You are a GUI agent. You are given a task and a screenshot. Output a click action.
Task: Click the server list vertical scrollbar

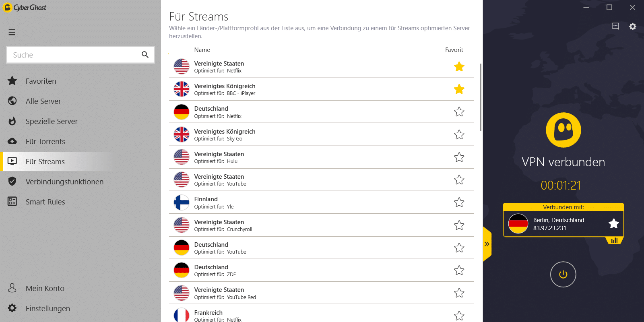pos(481,97)
